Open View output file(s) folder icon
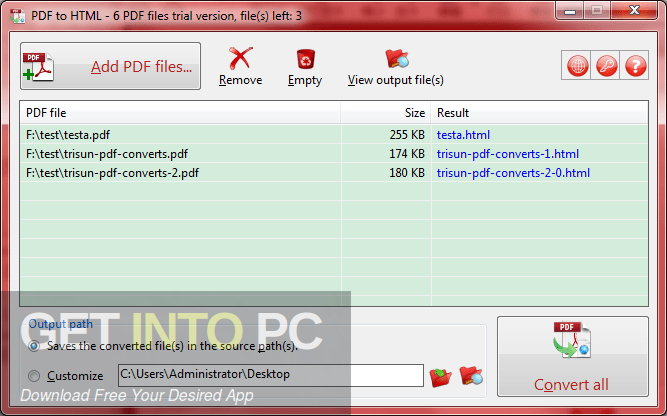667x416 pixels. coord(396,67)
